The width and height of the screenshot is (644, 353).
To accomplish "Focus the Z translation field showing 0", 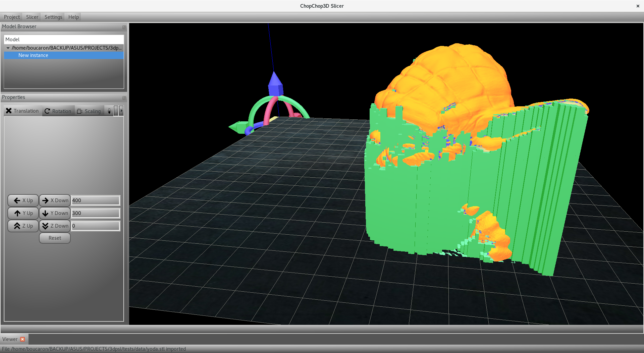I will coord(96,226).
